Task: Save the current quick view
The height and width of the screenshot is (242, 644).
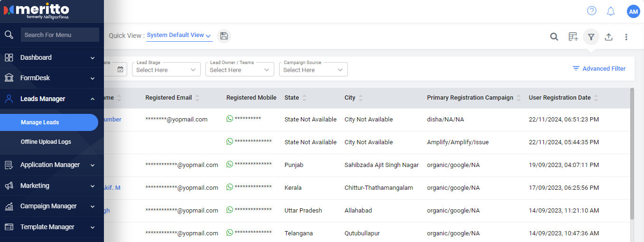Action: point(224,36)
